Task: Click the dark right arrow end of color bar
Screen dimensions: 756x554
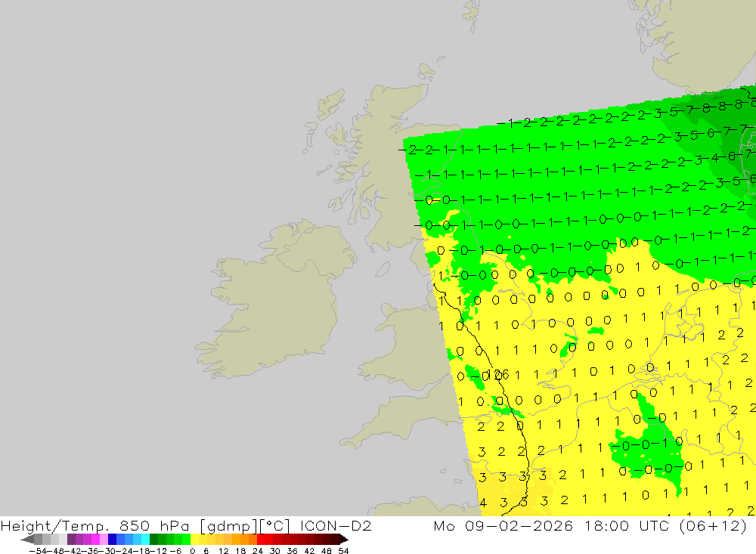Action: point(344,540)
